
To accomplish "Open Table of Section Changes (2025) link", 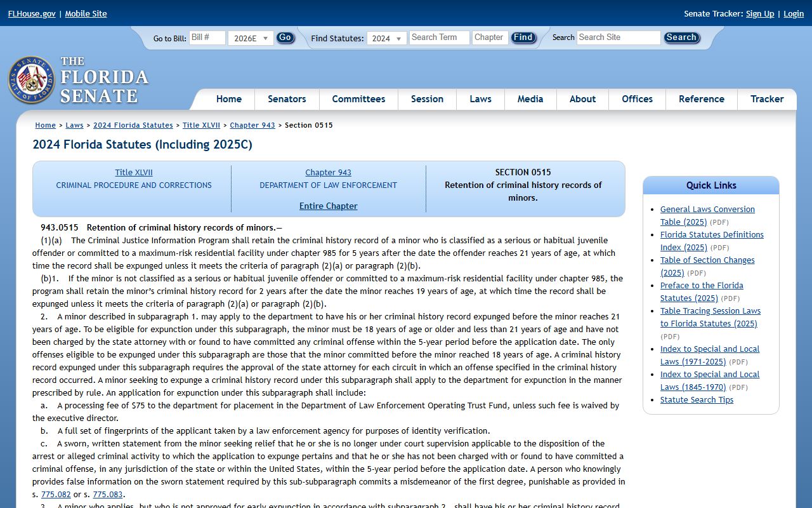I will [x=707, y=266].
